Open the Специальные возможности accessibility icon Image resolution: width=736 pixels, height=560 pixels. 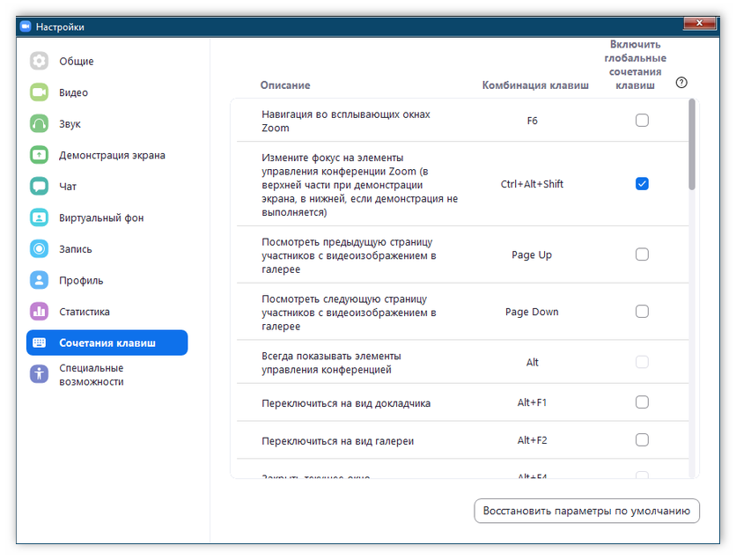pos(39,374)
